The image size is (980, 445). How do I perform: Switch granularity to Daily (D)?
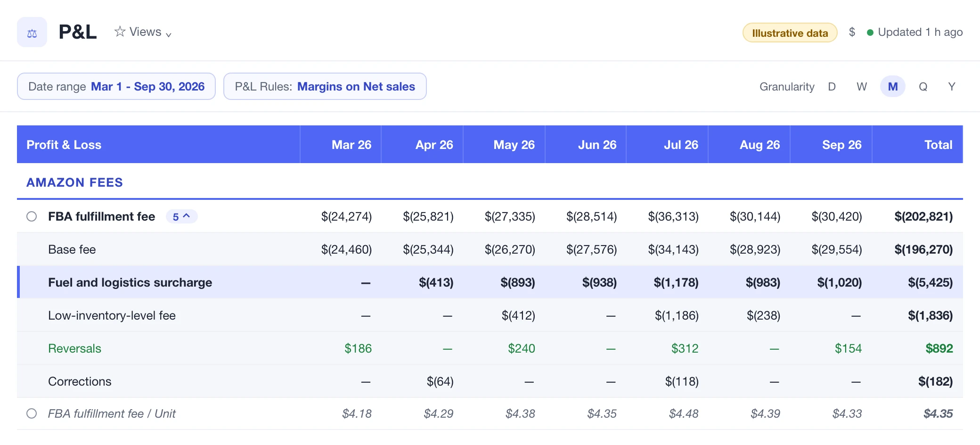pyautogui.click(x=832, y=87)
